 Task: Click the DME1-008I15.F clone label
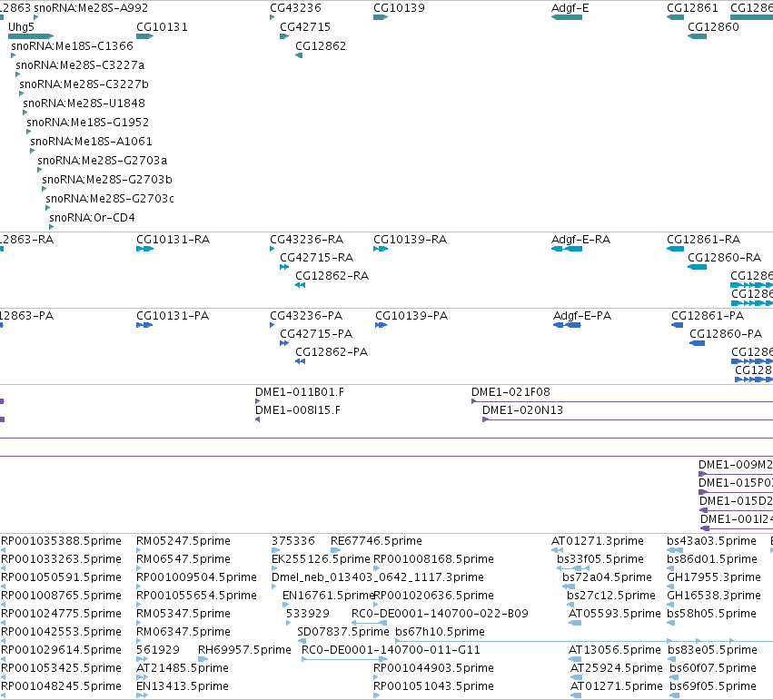click(x=298, y=410)
